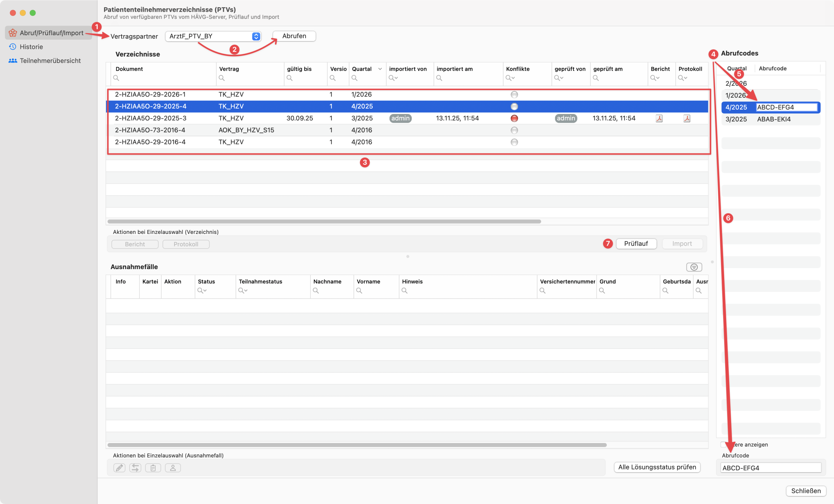The height and width of the screenshot is (504, 834).
Task: Open the Protokoll PDF icon for 3/2025 row
Action: point(686,119)
